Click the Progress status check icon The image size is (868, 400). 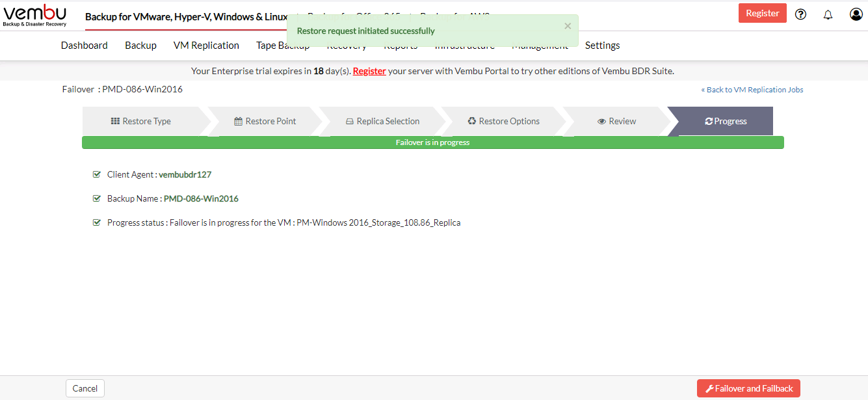97,222
